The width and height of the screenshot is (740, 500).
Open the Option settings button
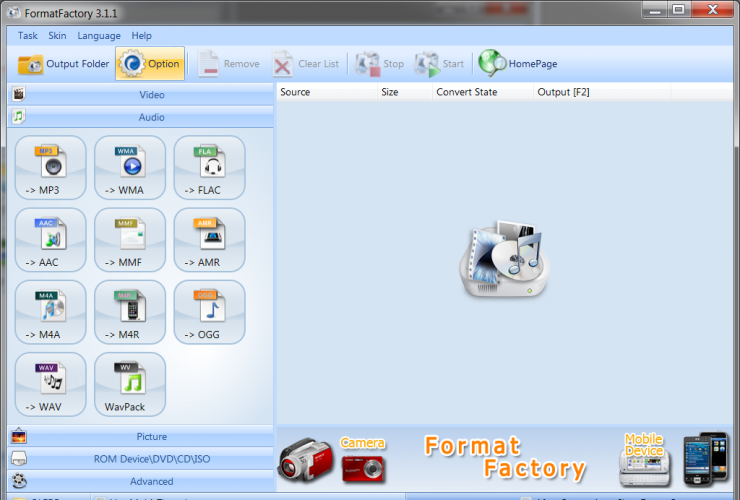pos(150,64)
